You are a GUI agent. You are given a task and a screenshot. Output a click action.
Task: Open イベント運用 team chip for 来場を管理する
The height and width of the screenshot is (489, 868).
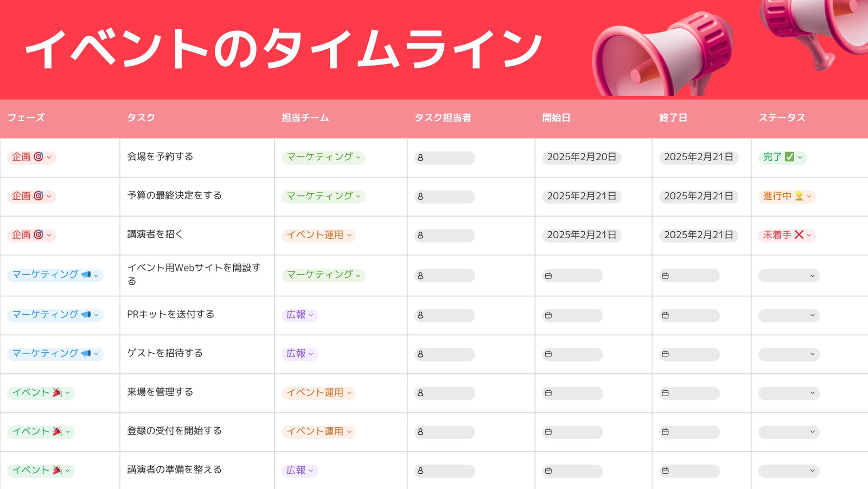[318, 393]
